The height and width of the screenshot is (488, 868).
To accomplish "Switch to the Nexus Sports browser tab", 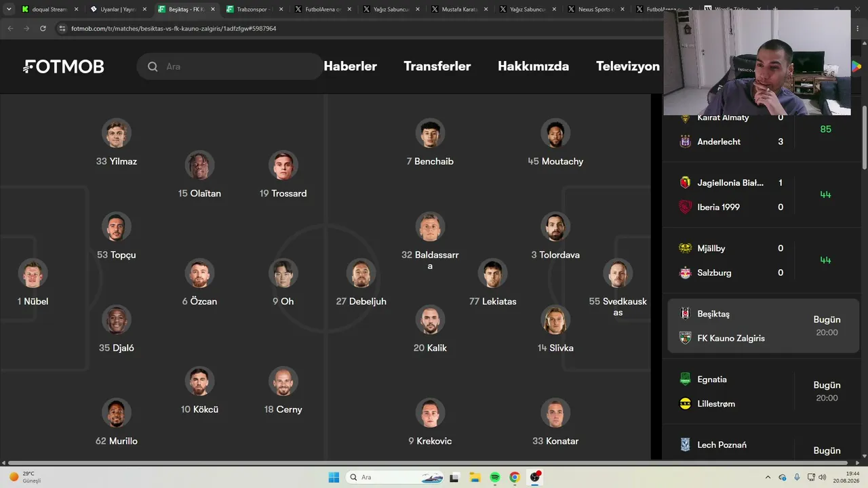I will [x=597, y=9].
